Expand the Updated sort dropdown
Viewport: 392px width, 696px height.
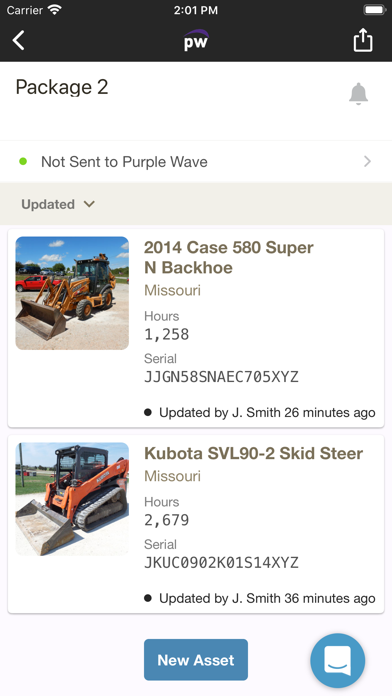tap(58, 204)
